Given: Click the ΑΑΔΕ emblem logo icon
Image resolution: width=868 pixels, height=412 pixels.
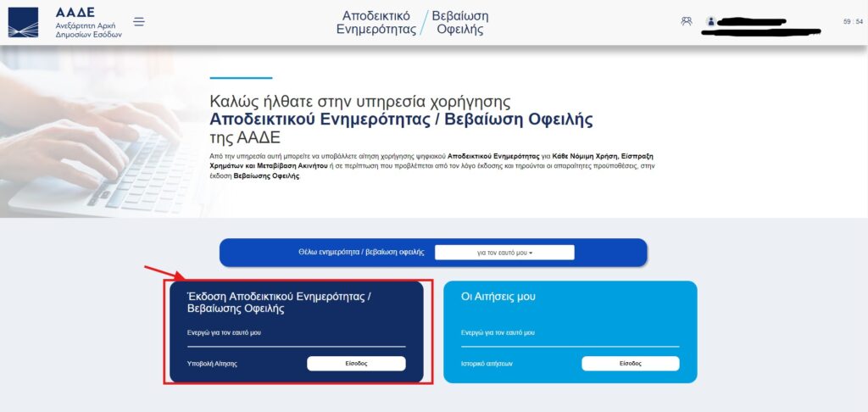Looking at the screenshot, I should coord(24,22).
